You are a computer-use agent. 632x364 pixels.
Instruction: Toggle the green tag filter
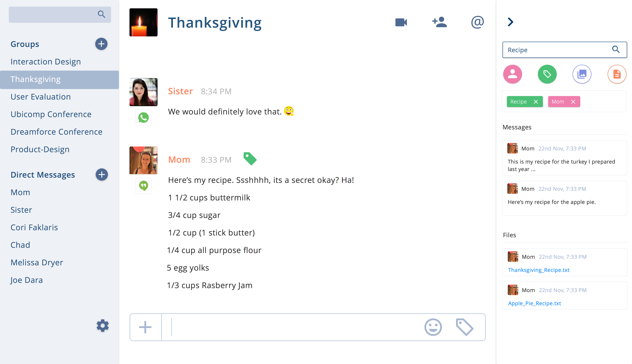pyautogui.click(x=547, y=74)
